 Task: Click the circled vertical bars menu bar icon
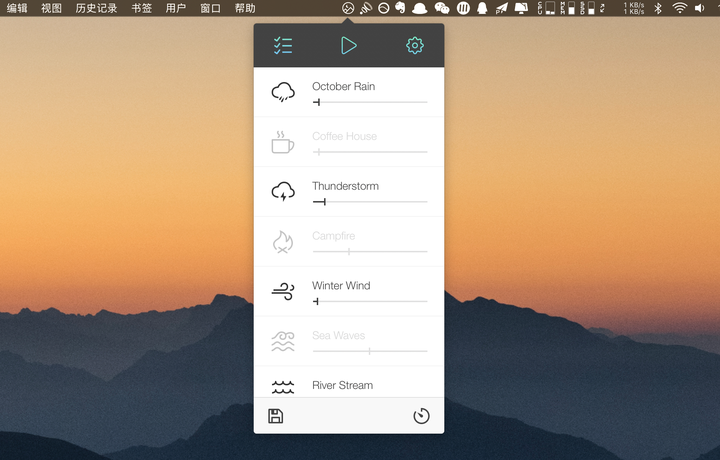point(463,8)
